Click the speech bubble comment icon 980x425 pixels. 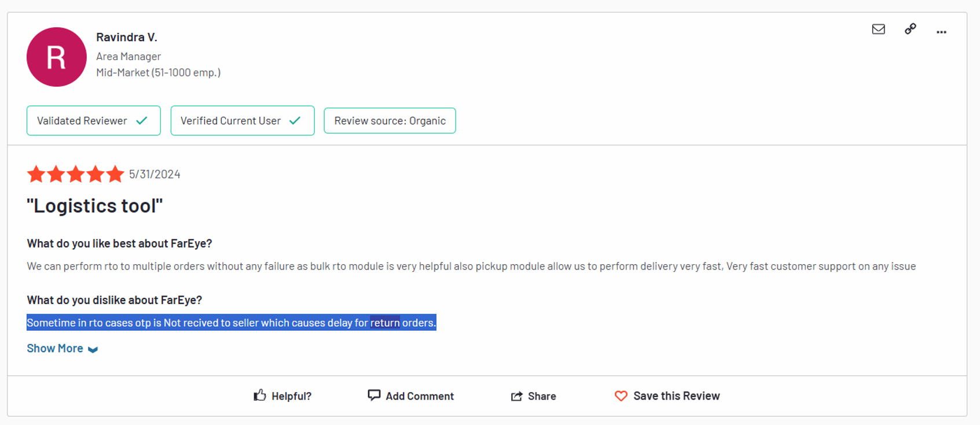[374, 395]
